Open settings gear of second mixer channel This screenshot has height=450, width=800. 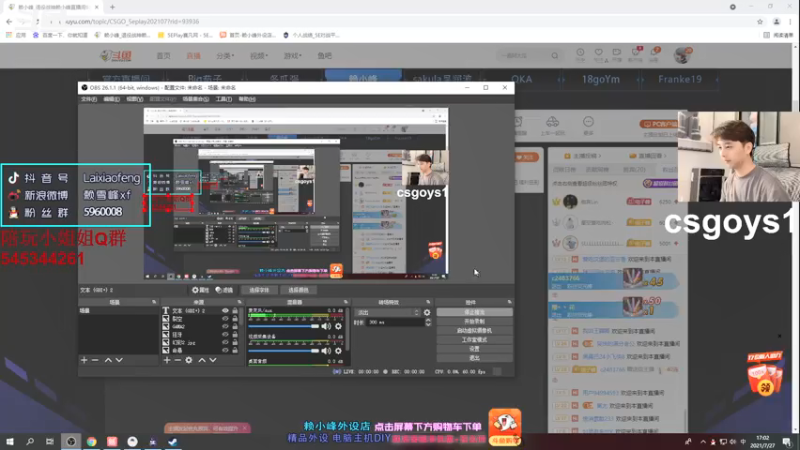338,351
